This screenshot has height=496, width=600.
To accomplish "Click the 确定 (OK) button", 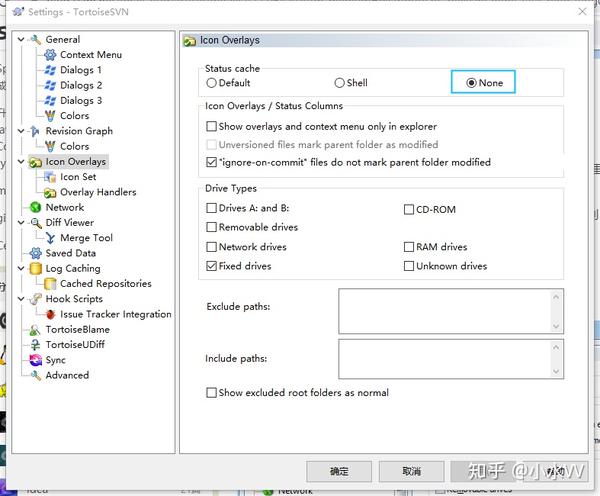I will [x=339, y=472].
